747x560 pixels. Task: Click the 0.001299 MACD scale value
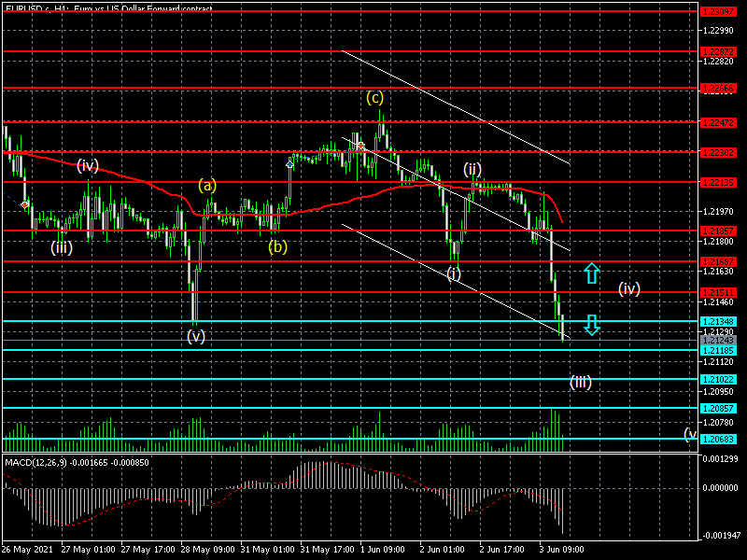click(x=720, y=458)
